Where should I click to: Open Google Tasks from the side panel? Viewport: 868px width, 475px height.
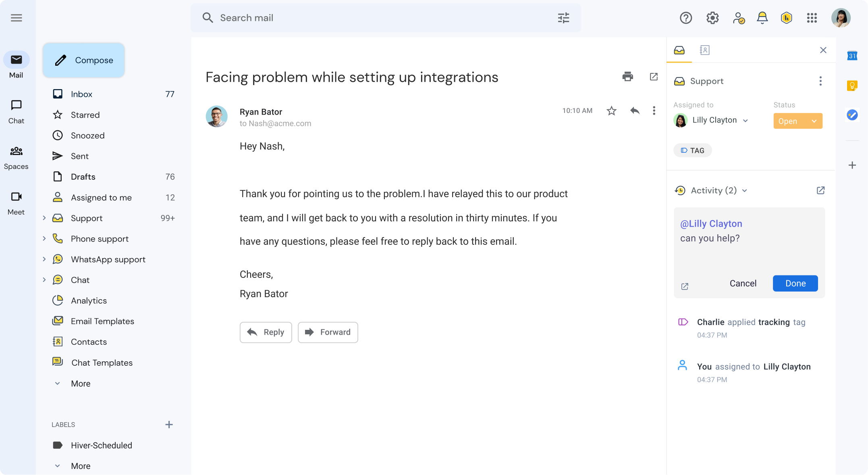coord(852,115)
